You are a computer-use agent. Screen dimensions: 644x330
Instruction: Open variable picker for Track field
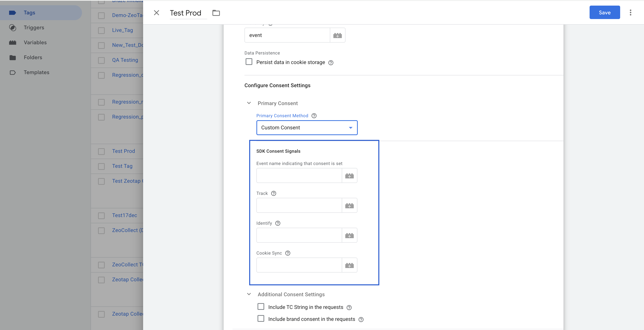pos(349,206)
